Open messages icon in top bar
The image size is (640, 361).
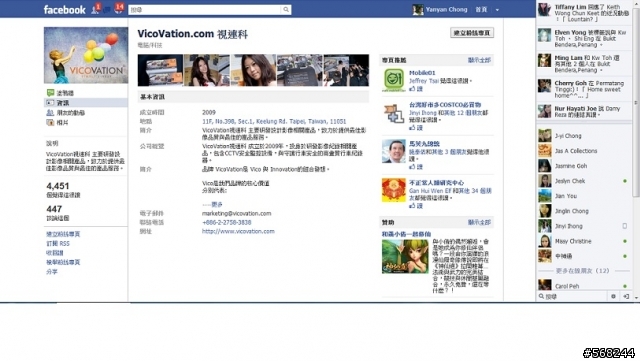(107, 9)
